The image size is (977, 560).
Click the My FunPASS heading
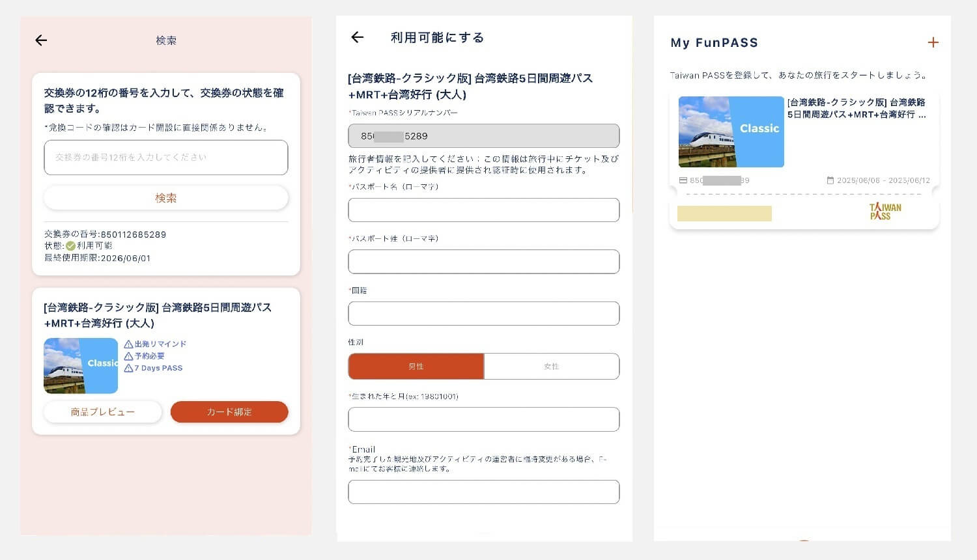pyautogui.click(x=714, y=43)
